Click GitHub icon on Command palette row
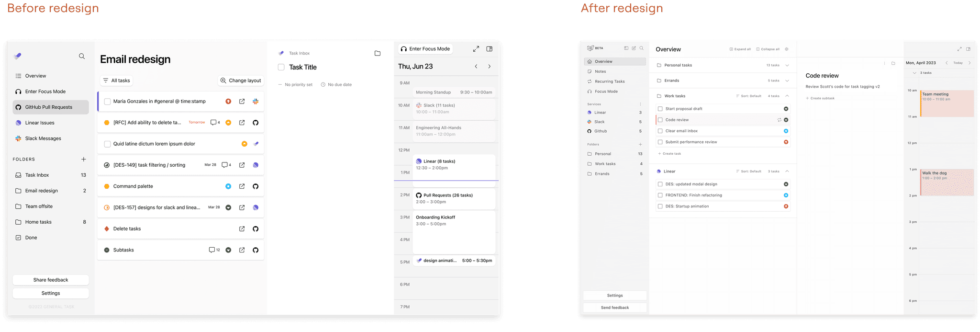Image resolution: width=980 pixels, height=332 pixels. point(256,186)
